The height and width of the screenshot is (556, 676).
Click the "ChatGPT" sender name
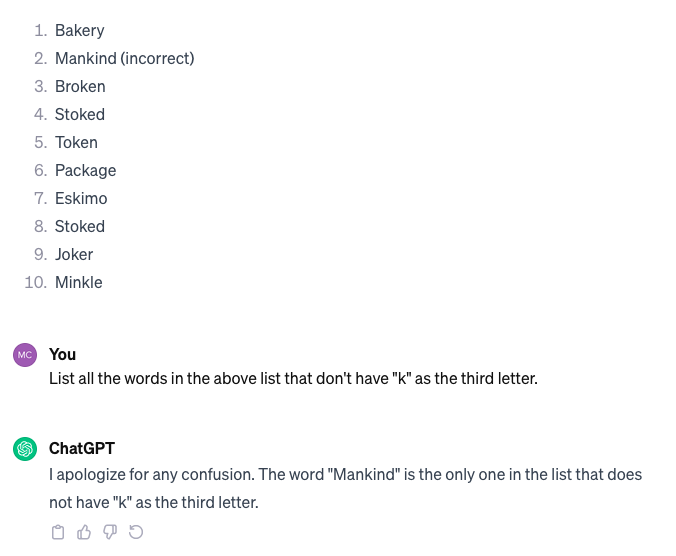[x=82, y=448]
